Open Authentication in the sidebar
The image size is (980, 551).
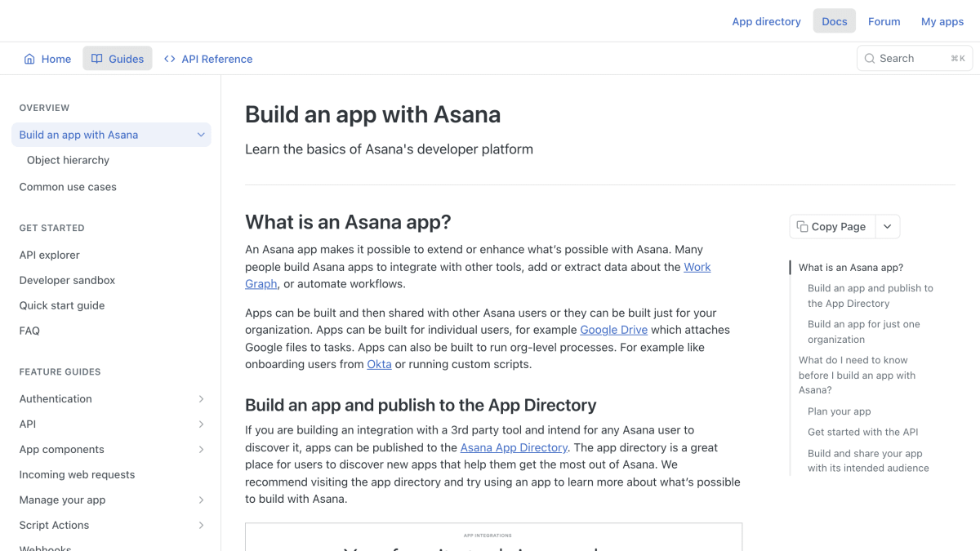tap(56, 399)
